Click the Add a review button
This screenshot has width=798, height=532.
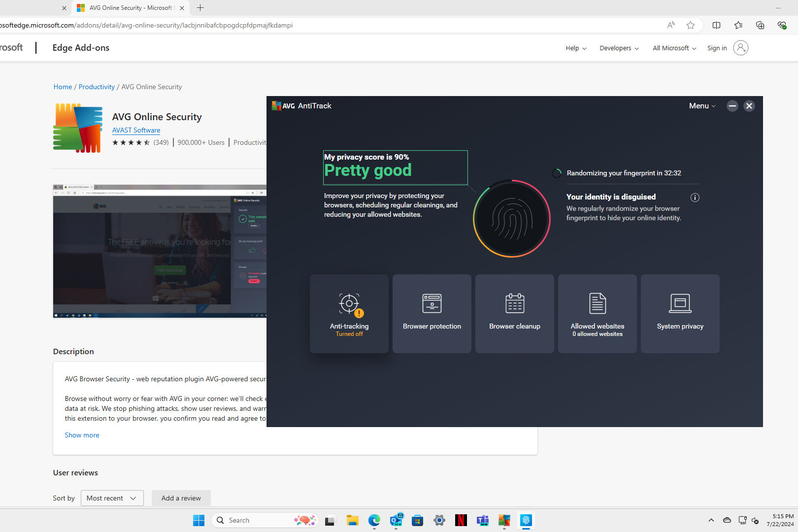[181, 498]
